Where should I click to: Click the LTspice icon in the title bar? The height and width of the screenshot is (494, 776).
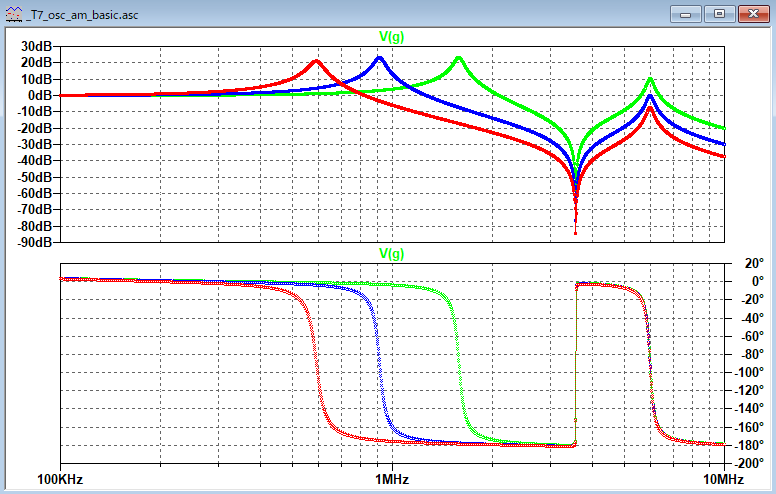(x=14, y=14)
